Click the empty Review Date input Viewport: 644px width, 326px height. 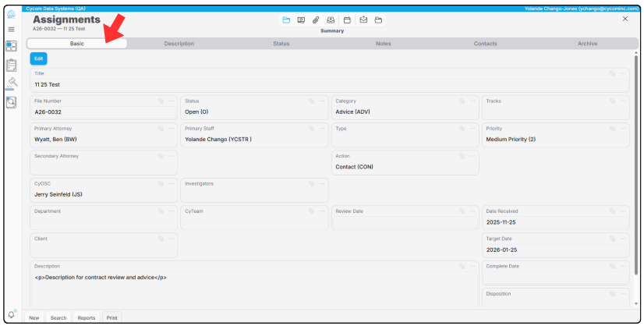[405, 222]
